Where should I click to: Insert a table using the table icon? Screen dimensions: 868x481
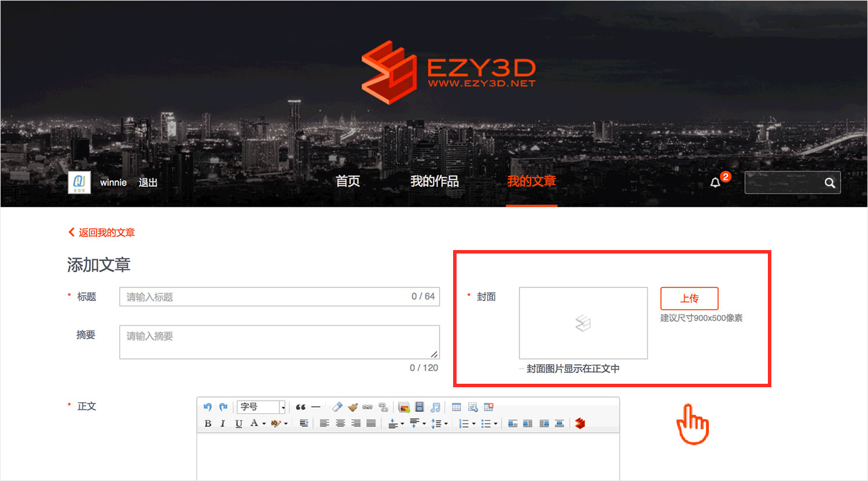tap(457, 407)
